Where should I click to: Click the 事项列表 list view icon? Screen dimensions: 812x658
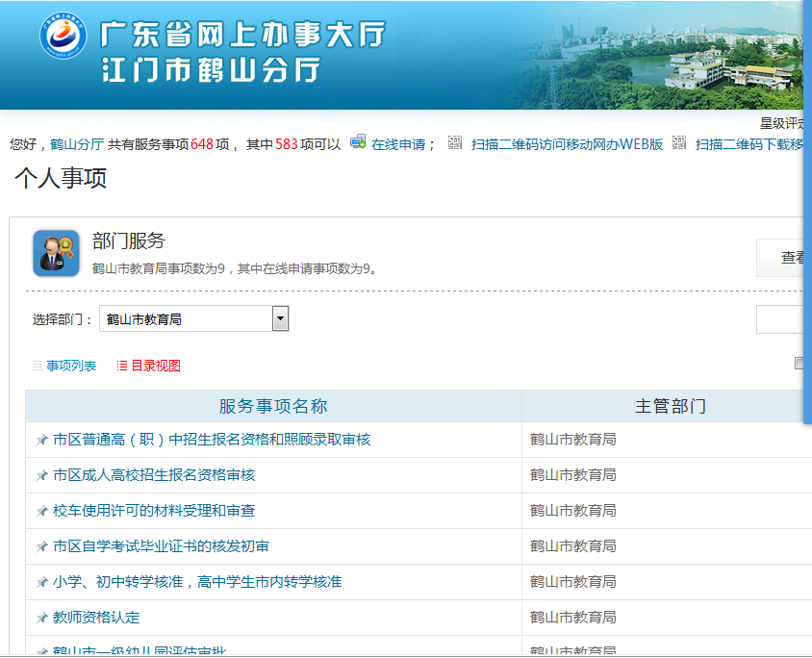[x=38, y=367]
